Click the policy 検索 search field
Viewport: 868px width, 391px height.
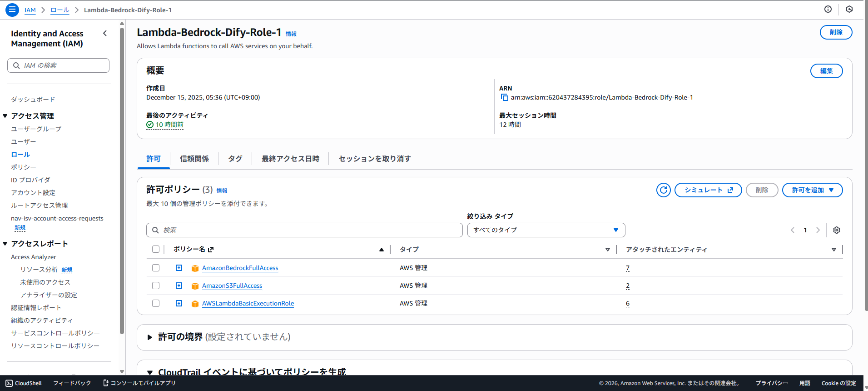pos(304,230)
